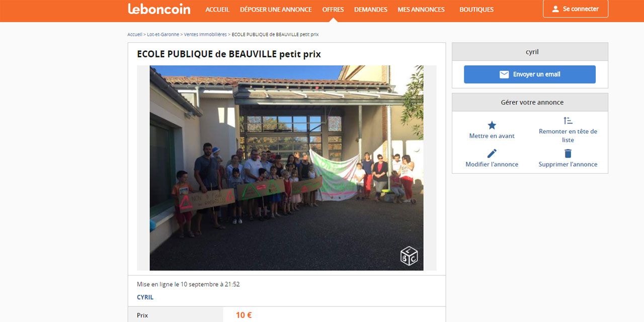Open the school listing photo
Screen dimensions: 644x322
pos(286,168)
